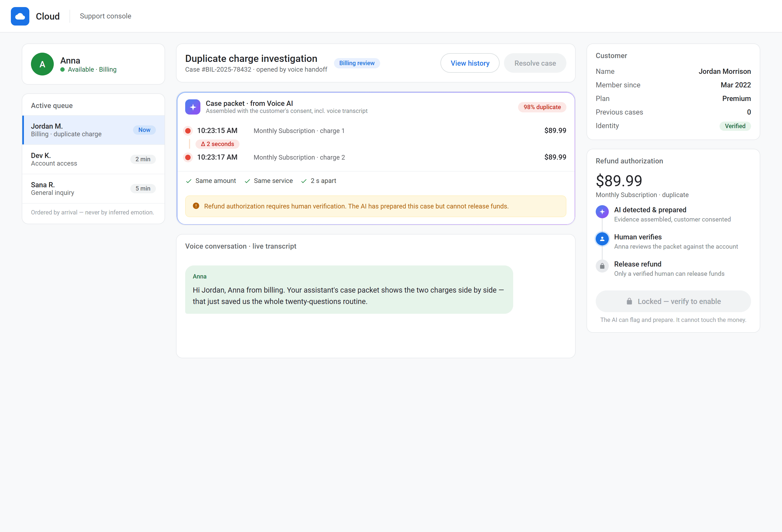Click Anna's green avatar circle
The width and height of the screenshot is (782, 532).
[42, 64]
